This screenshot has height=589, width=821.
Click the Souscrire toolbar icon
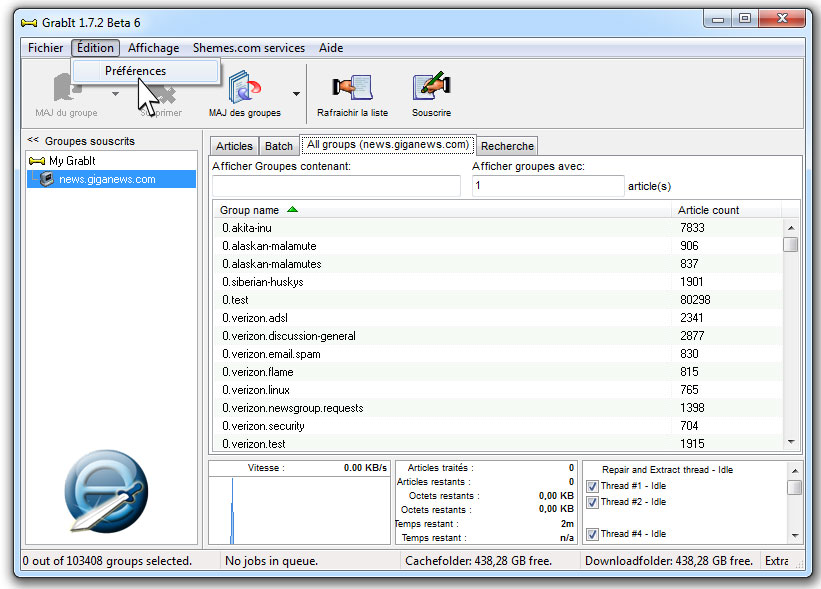point(431,86)
